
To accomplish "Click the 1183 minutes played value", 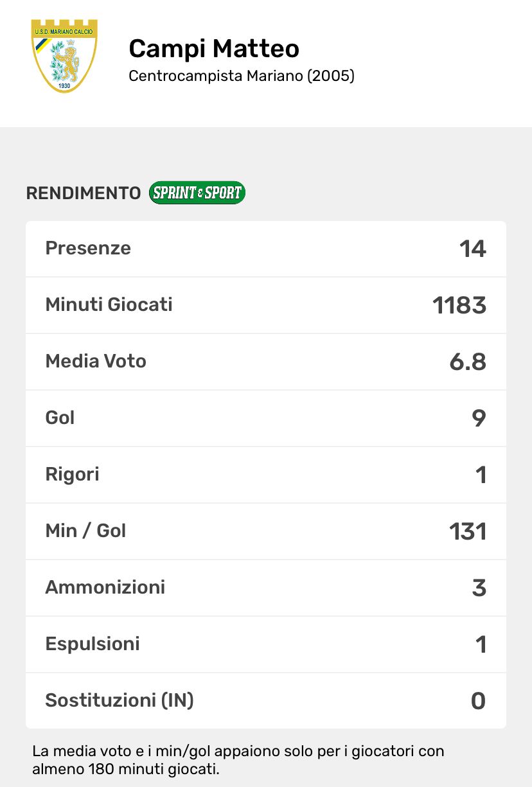I will [x=459, y=306].
